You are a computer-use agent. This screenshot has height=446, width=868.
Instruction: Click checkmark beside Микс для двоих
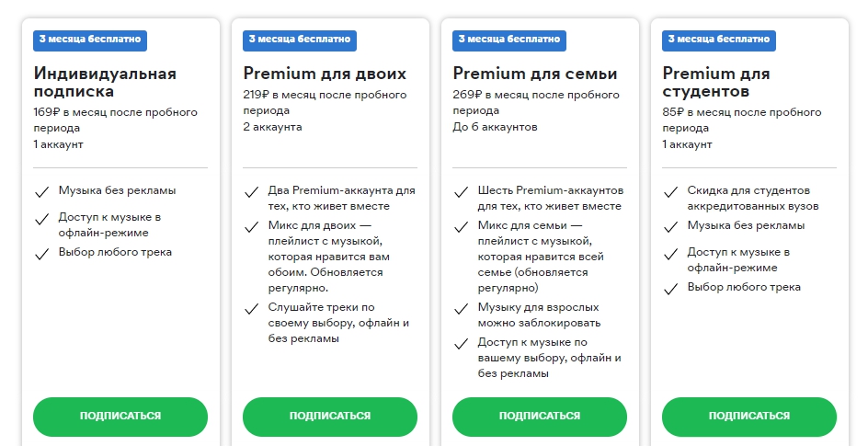point(251,227)
